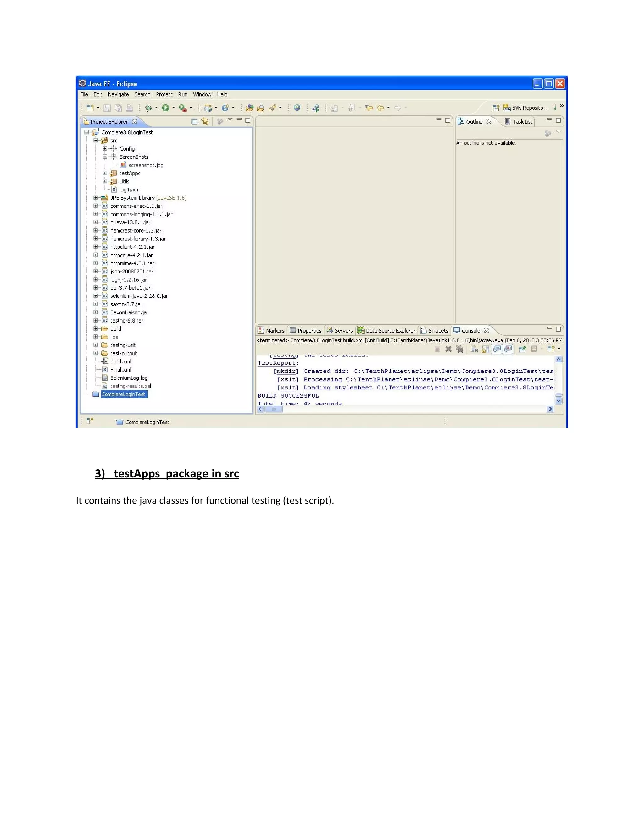The image size is (644, 833).
Task: Expand the Config package node
Action: click(105, 148)
